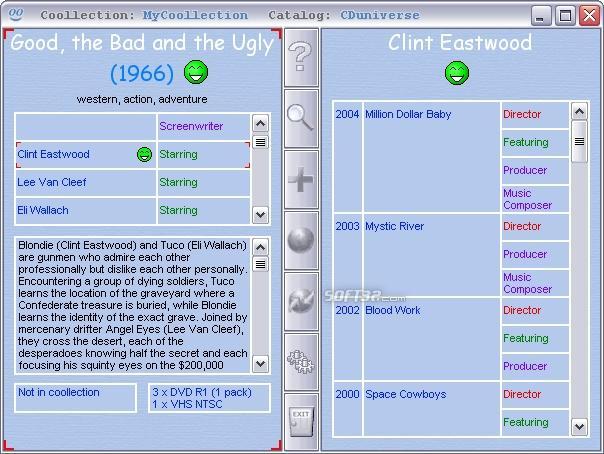Maximize the Coollection window
Viewport: 604px width, 454px height.
coord(565,16)
